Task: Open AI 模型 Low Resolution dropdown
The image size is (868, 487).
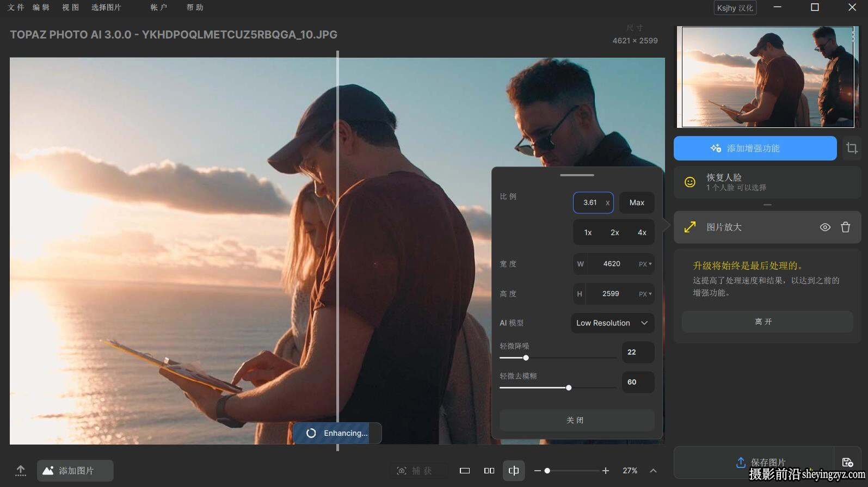Action: (612, 323)
